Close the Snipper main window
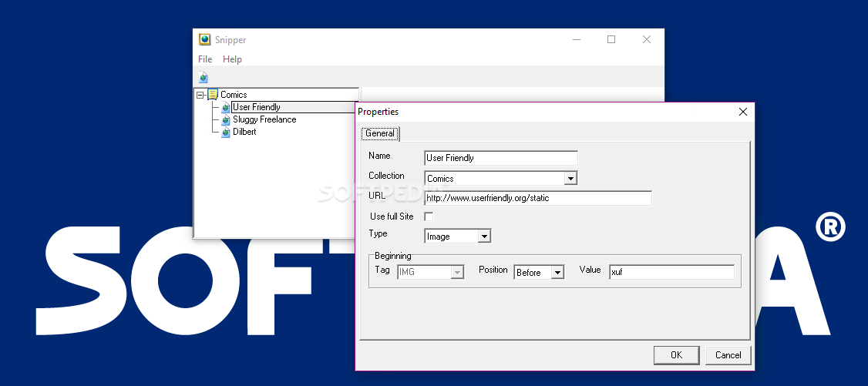 [x=647, y=40]
